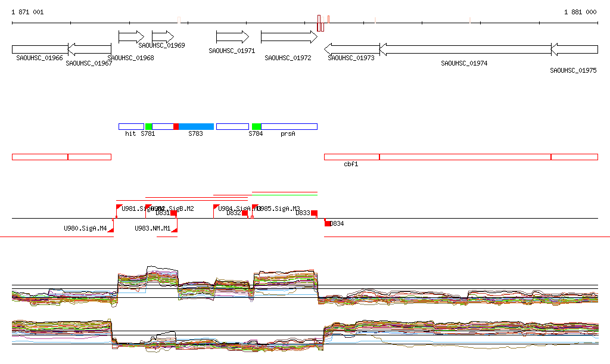Select the blue-outlined hit segment box
The image size is (610, 364).
(132, 126)
